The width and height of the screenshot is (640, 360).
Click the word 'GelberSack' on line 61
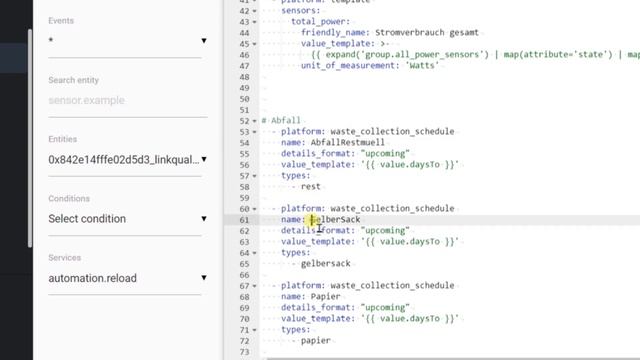336,220
